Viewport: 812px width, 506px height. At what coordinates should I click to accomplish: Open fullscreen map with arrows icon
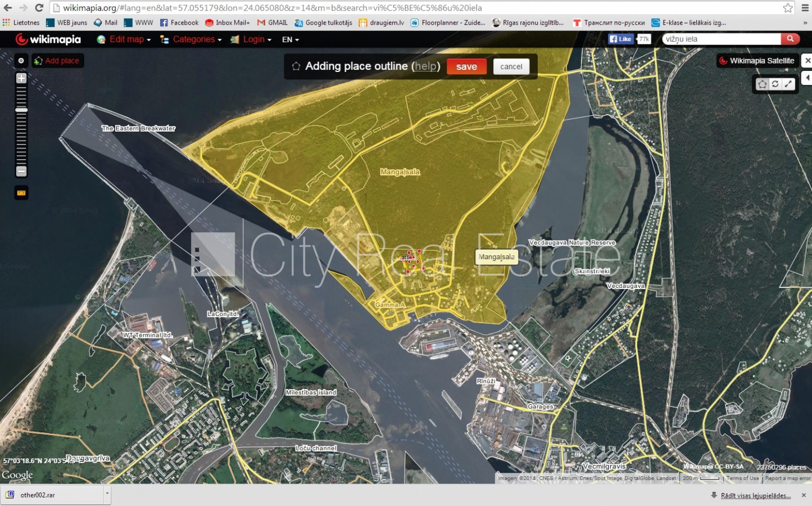[x=788, y=84]
